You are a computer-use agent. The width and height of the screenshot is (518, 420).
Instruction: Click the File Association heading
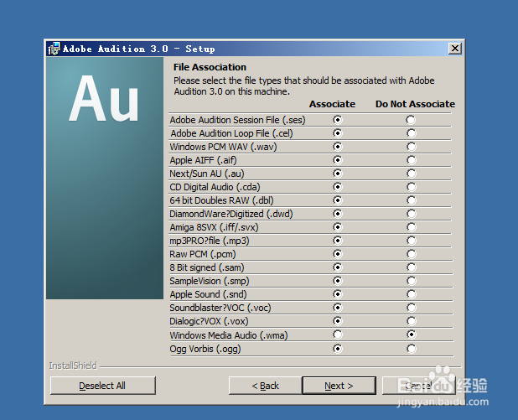[x=210, y=67]
